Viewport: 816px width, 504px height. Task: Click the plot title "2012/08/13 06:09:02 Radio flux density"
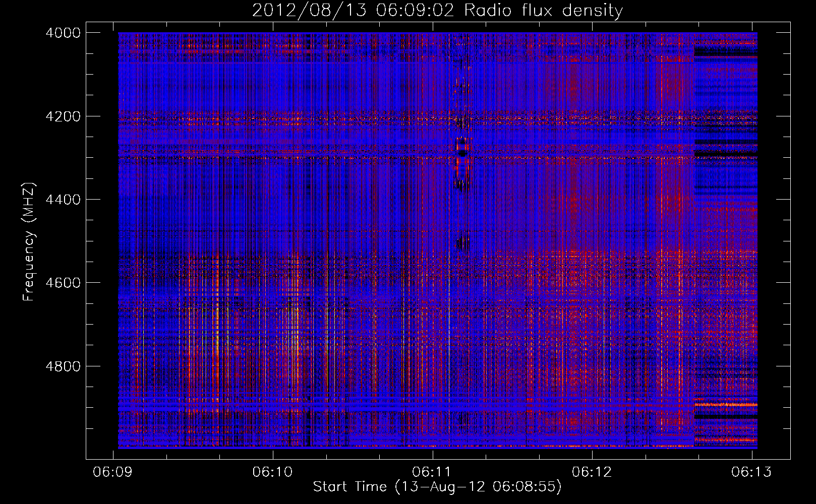[437, 10]
